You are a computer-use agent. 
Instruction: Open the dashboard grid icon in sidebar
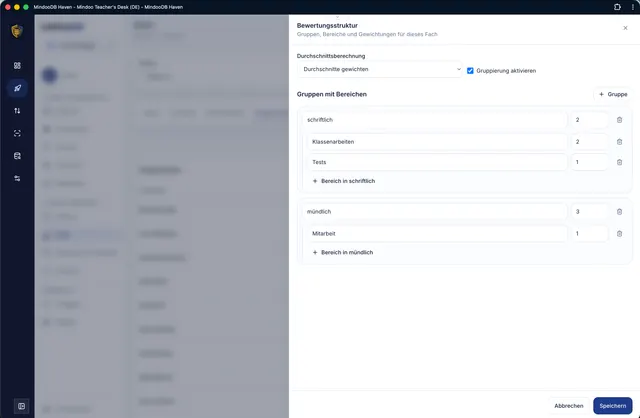point(17,66)
